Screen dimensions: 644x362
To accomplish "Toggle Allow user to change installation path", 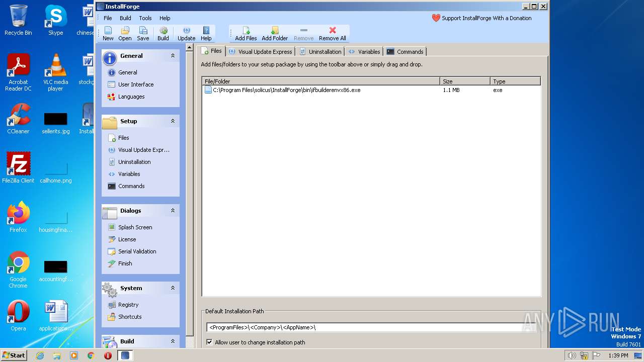I will (x=209, y=342).
